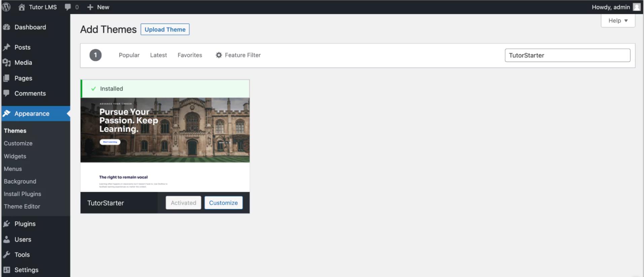Open Menus submenu

pyautogui.click(x=13, y=169)
